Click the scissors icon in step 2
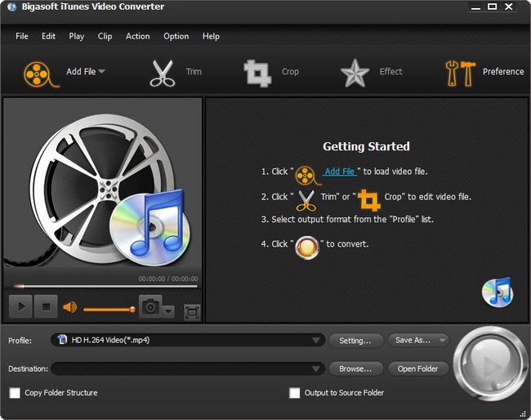This screenshot has width=531, height=420. pyautogui.click(x=306, y=200)
